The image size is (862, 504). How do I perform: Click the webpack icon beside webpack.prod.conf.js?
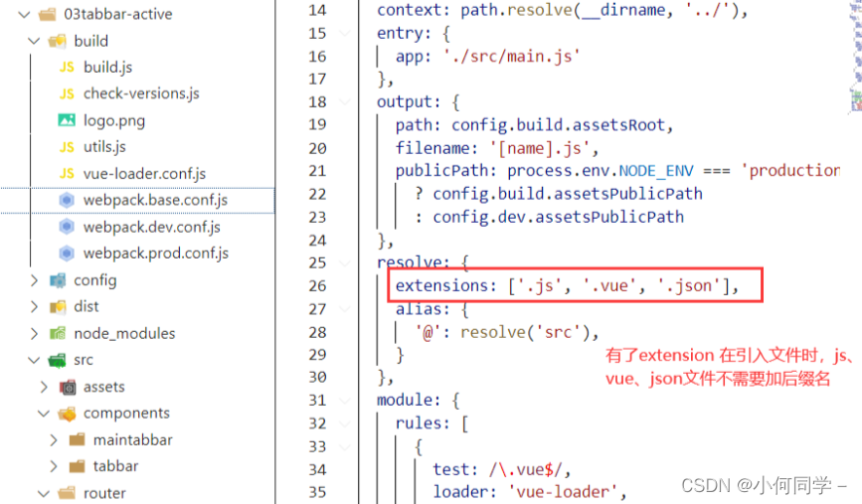point(67,253)
